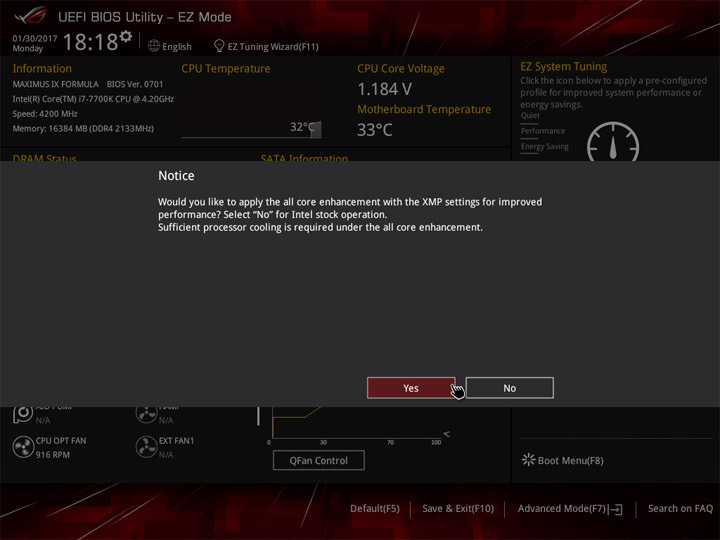Click the lightbulb icon beside EZ Tuning Wizard
Image resolution: width=720 pixels, height=540 pixels.
tap(219, 46)
